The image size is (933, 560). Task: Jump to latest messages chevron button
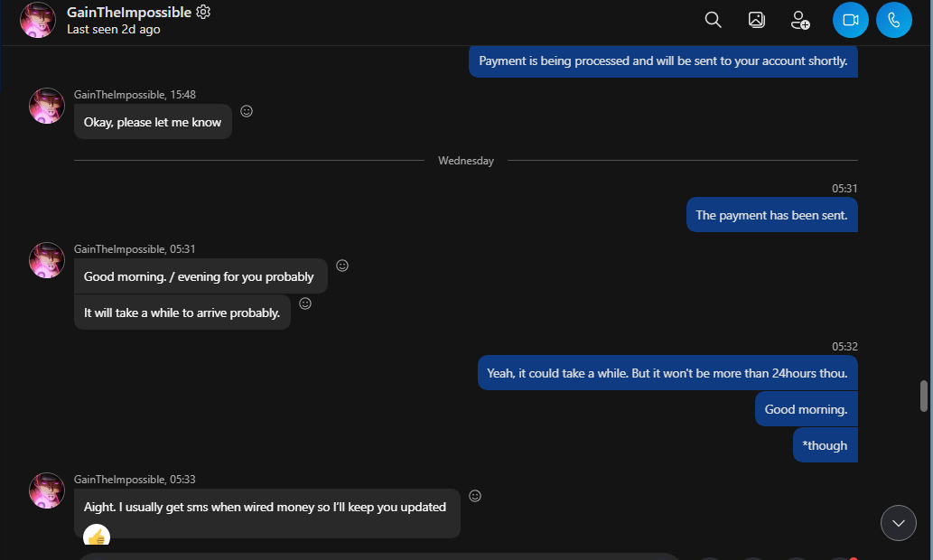point(899,522)
